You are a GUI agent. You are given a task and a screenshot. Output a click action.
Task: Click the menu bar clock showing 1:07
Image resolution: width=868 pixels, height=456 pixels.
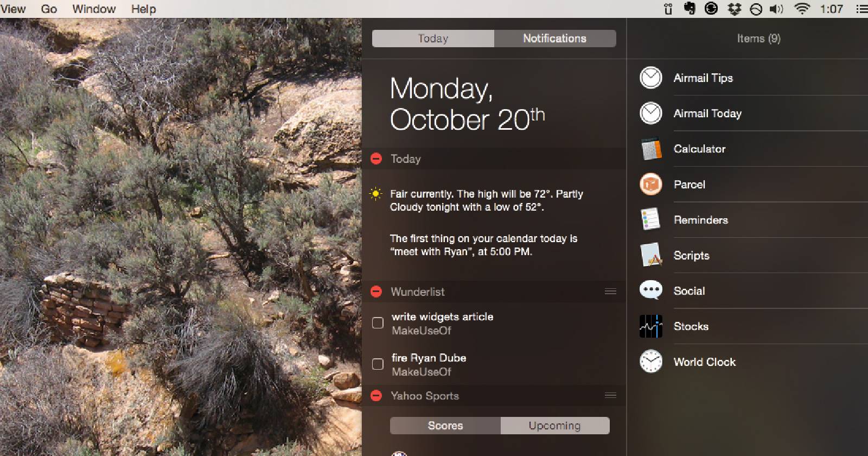pos(832,9)
